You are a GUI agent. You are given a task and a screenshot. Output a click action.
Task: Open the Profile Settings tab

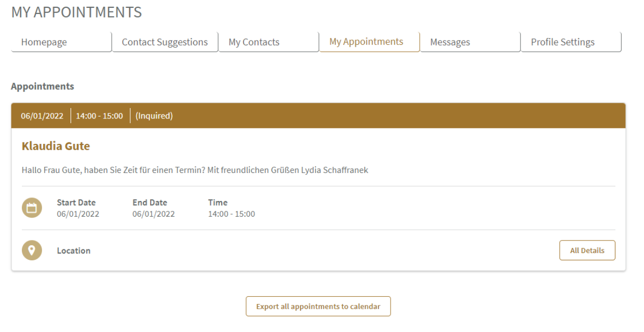[x=571, y=42]
